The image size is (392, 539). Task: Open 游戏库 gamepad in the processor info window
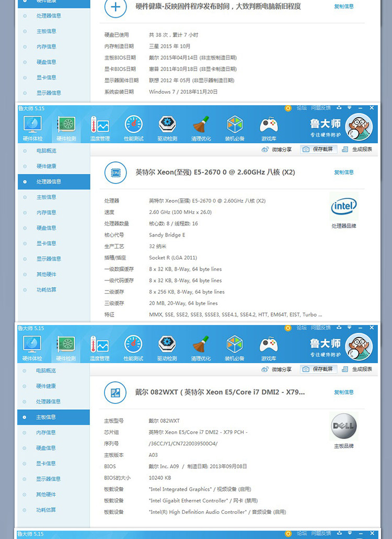click(x=269, y=128)
